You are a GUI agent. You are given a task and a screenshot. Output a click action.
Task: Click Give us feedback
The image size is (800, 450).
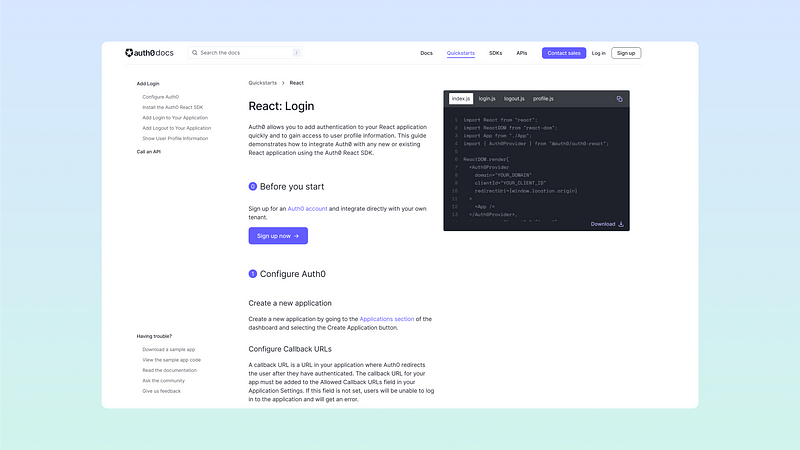(x=161, y=391)
